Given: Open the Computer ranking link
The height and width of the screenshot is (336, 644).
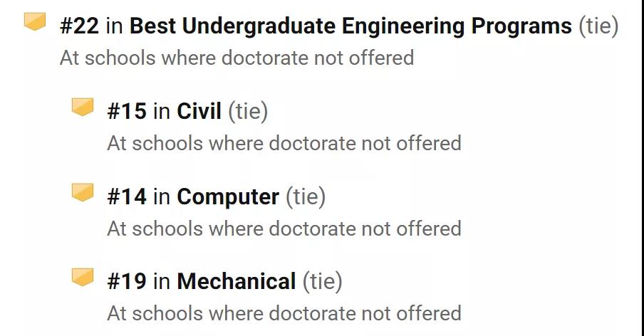Looking at the screenshot, I should pos(228,196).
